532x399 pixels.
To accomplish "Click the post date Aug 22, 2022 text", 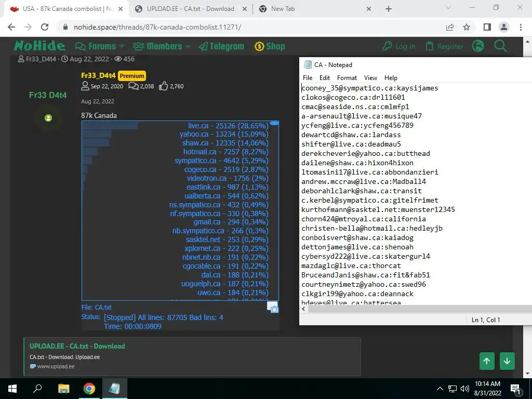I will pyautogui.click(x=98, y=101).
